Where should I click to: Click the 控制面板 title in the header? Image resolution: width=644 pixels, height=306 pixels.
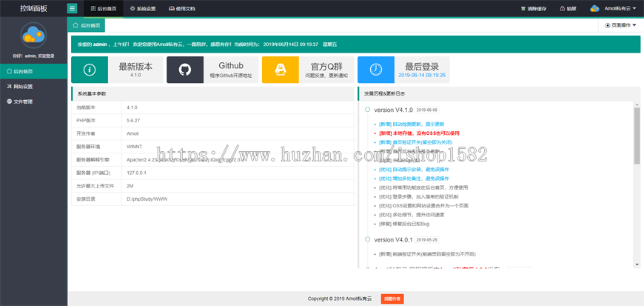click(33, 8)
